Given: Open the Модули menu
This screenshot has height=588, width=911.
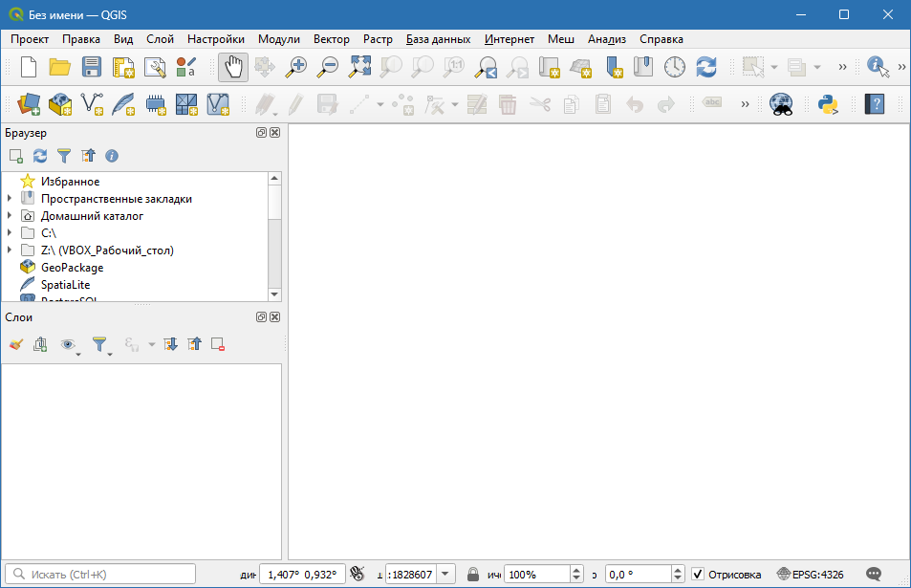Looking at the screenshot, I should [279, 39].
